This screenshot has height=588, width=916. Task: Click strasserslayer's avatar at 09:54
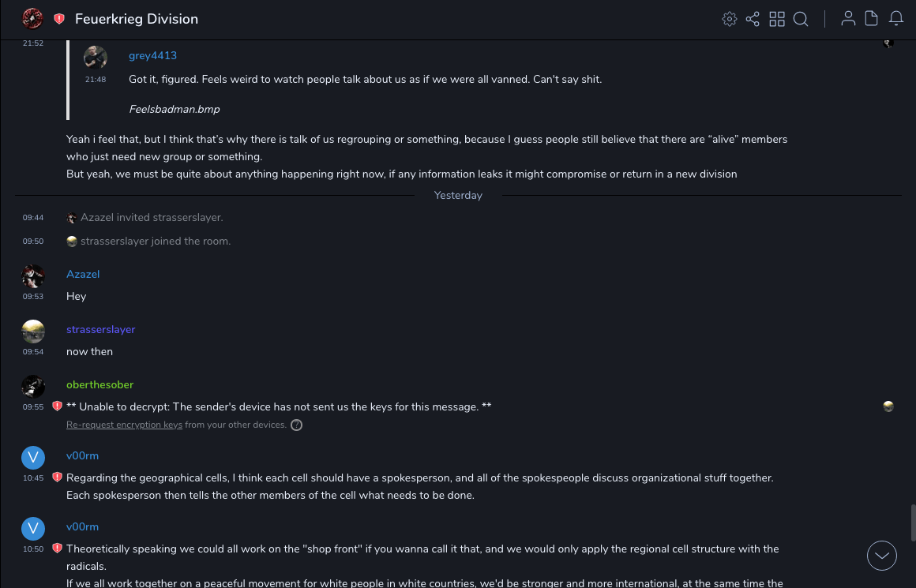pyautogui.click(x=33, y=331)
